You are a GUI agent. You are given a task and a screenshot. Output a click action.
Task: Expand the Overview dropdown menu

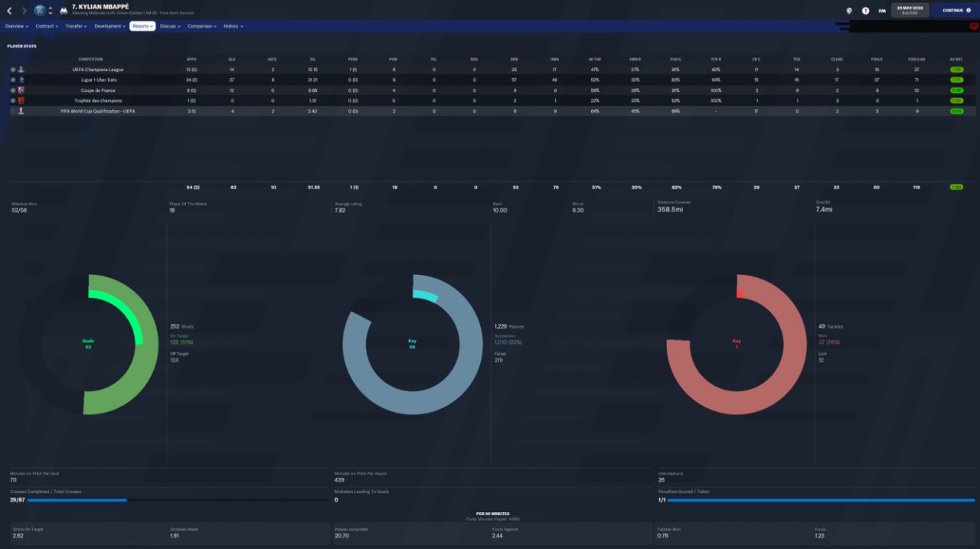(17, 26)
